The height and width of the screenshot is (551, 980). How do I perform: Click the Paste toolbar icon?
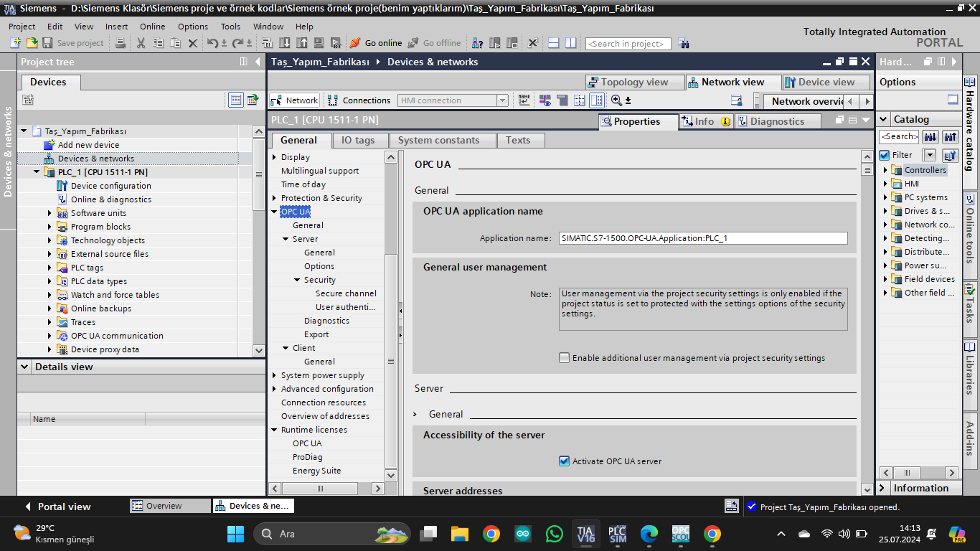[x=175, y=43]
